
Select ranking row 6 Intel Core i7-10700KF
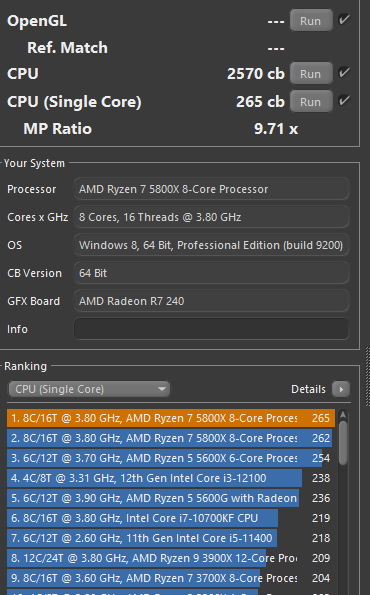(x=171, y=518)
